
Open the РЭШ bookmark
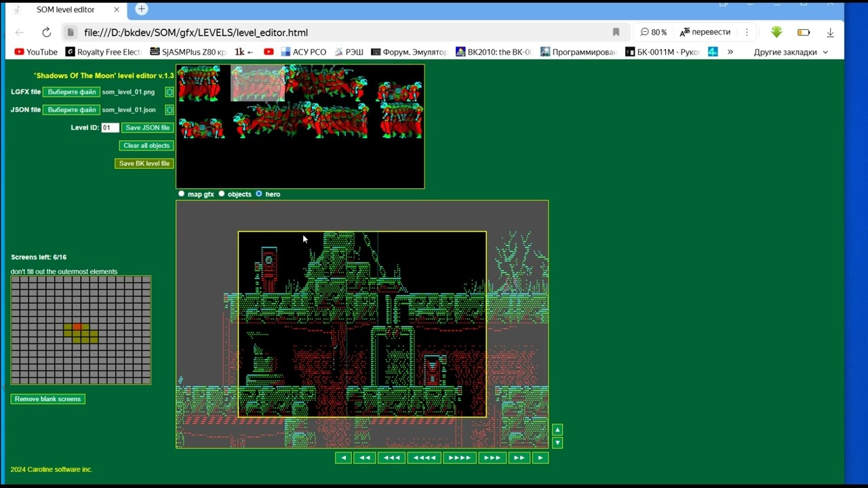click(348, 52)
